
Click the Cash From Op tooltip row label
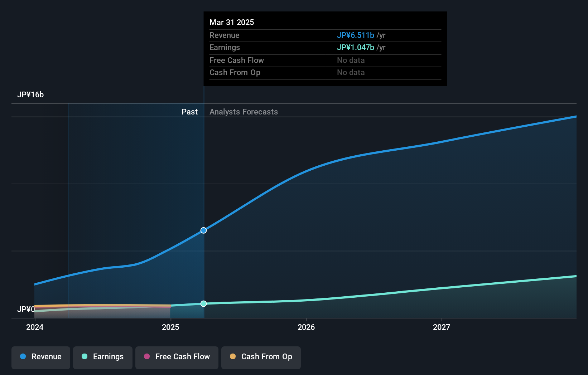click(x=235, y=72)
